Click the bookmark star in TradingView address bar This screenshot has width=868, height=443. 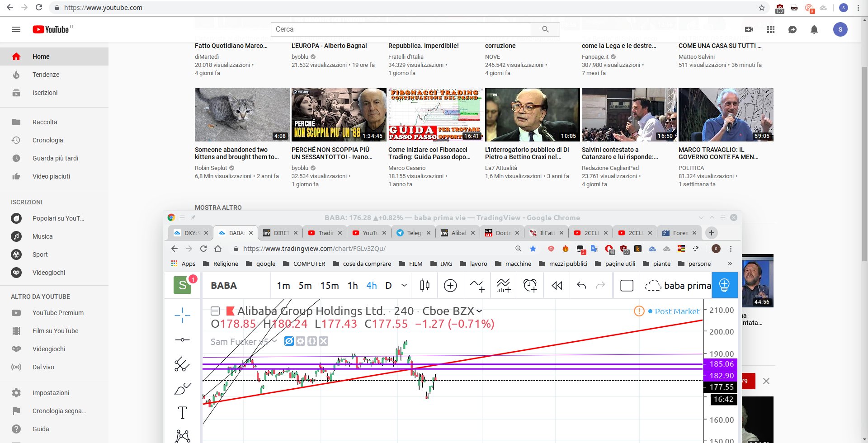[533, 249]
